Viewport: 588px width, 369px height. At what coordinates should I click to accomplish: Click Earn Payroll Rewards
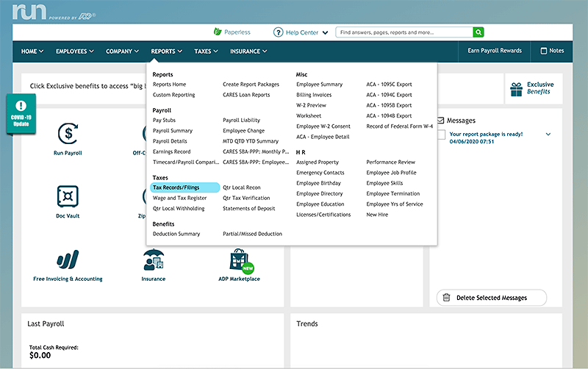pos(495,51)
